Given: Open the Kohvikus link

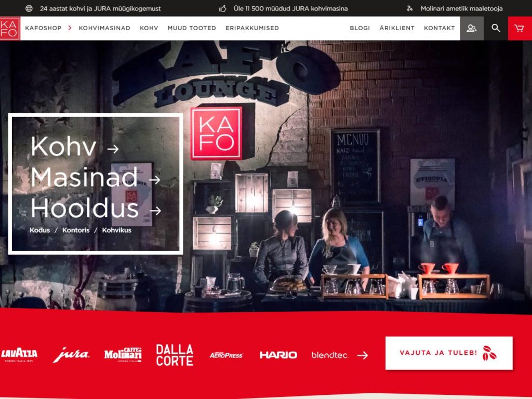Looking at the screenshot, I should click(x=117, y=230).
